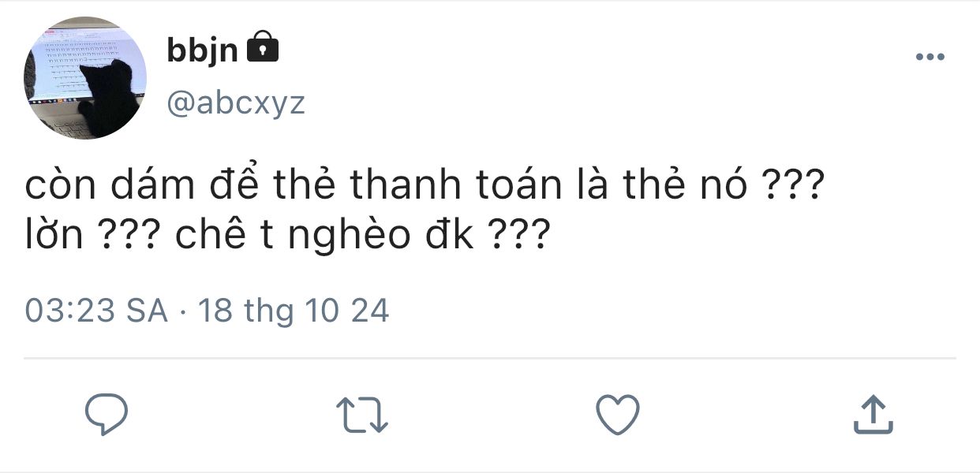Click the tweet's second line starting with lờn
The width and height of the screenshot is (980, 473).
coord(285,236)
